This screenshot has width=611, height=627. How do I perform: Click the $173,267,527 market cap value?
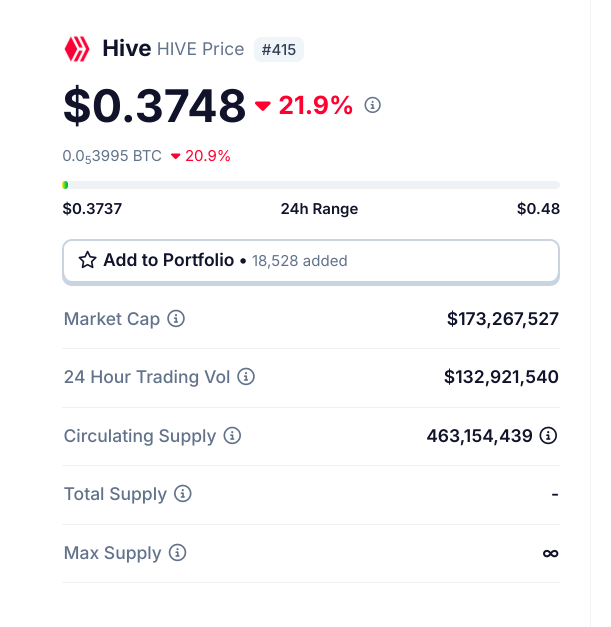503,319
